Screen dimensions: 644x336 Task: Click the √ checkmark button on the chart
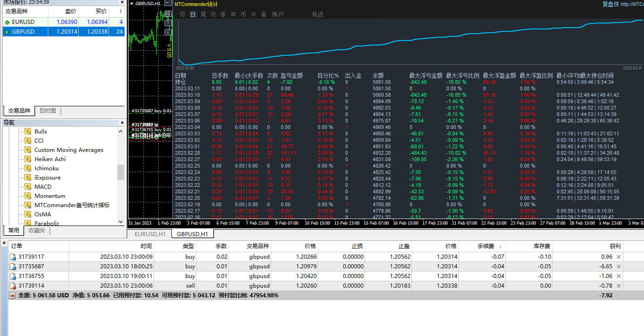pyautogui.click(x=168, y=32)
